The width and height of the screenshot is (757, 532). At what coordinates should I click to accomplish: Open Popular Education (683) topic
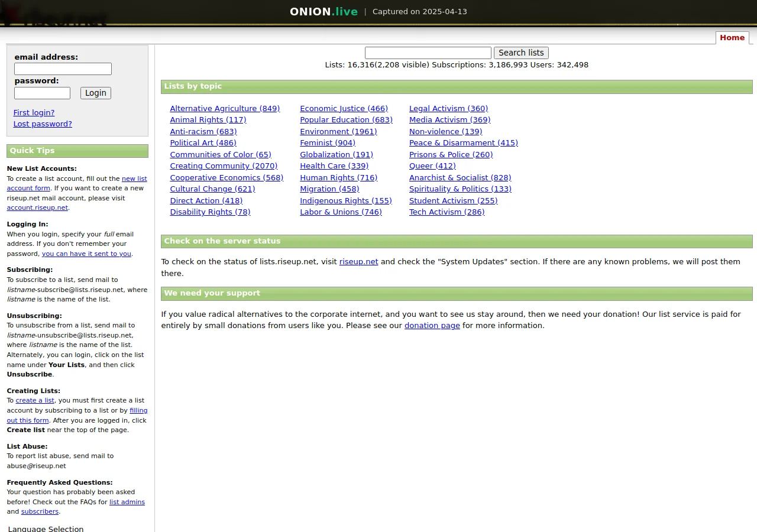[347, 120]
